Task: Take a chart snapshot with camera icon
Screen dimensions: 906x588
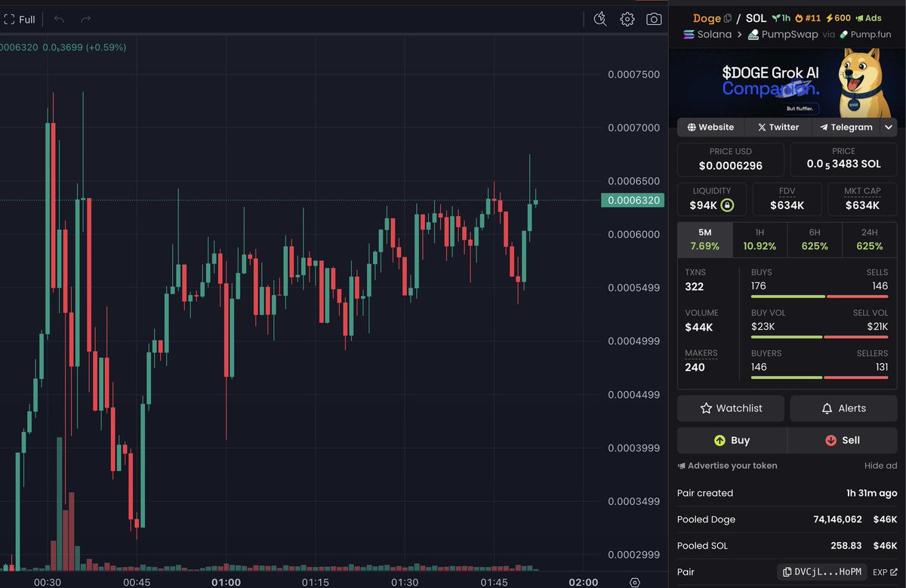Action: pos(654,20)
